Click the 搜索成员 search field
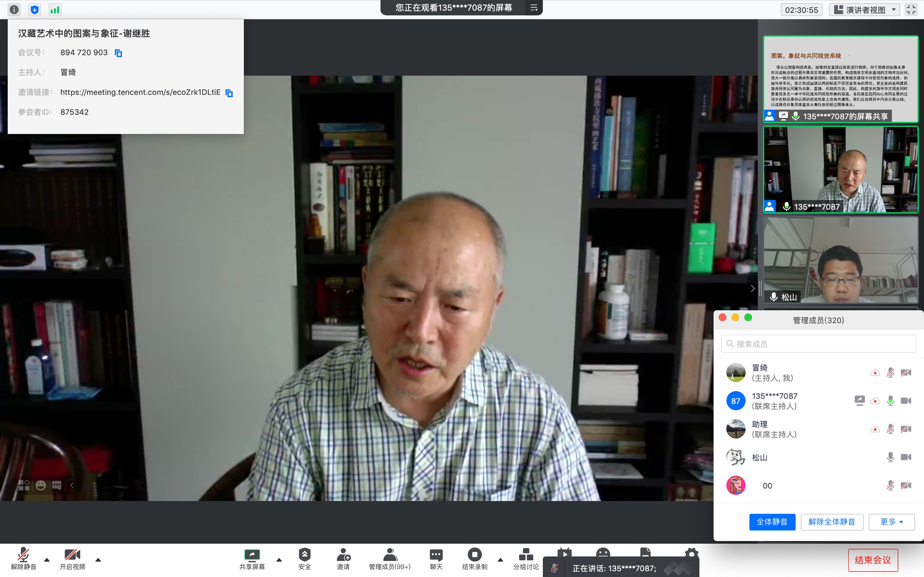 point(818,343)
